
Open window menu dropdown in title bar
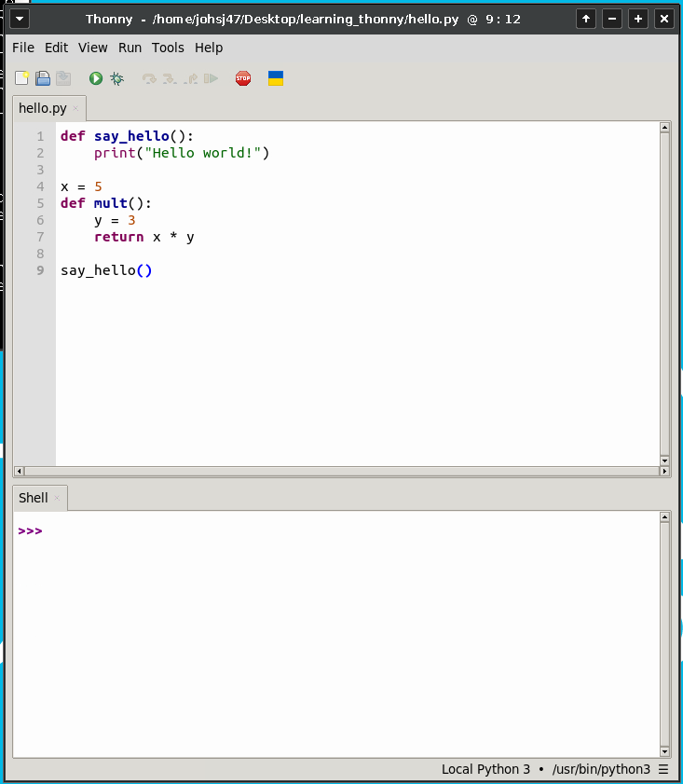[x=20, y=19]
